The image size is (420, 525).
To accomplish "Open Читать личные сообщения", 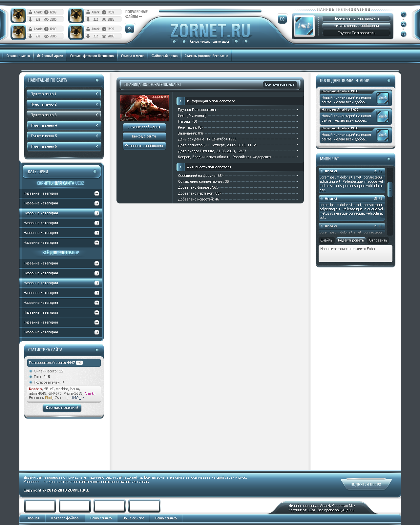I will tap(356, 26).
